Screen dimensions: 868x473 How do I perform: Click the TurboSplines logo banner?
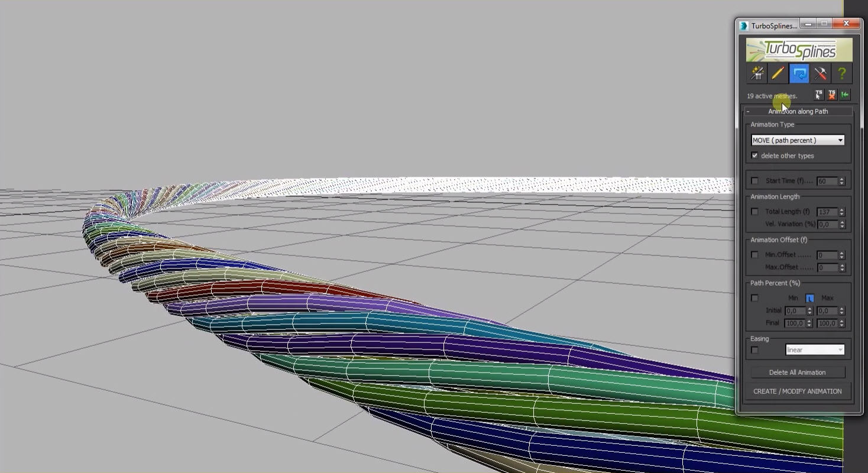(x=799, y=50)
